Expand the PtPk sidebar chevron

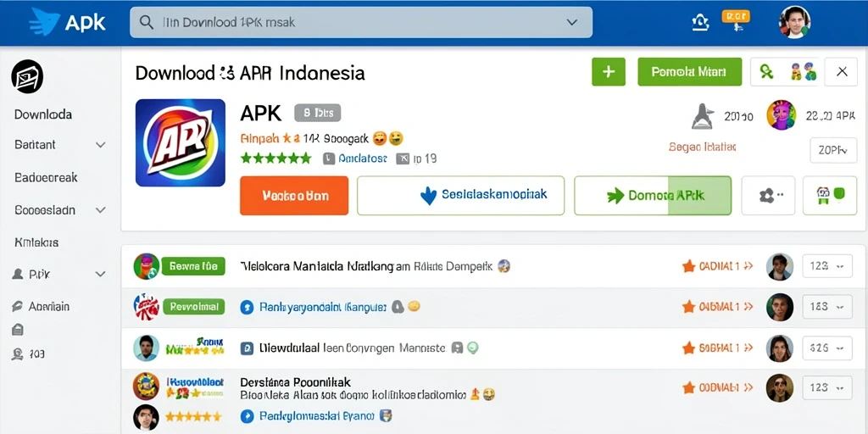[100, 274]
